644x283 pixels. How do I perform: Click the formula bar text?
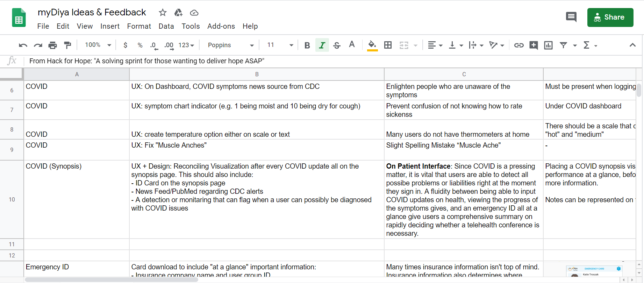point(147,61)
